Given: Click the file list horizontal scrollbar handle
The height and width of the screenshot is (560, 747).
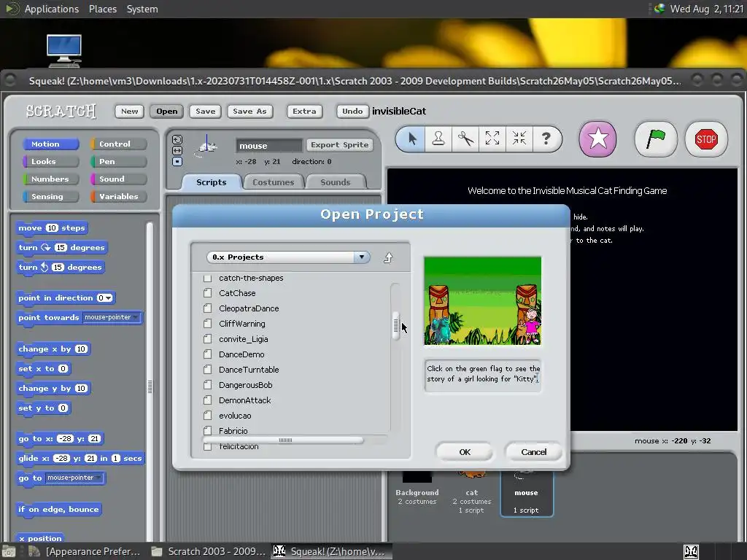Looking at the screenshot, I should pos(284,440).
